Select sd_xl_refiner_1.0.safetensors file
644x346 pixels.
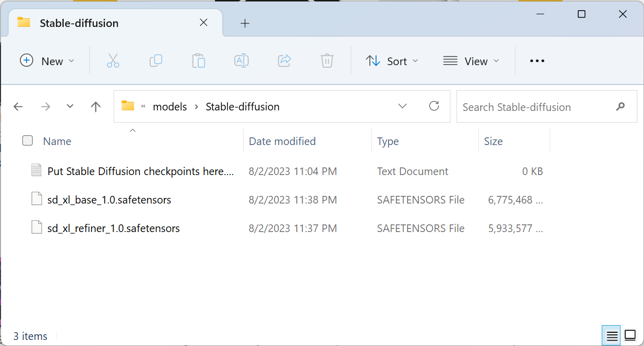(x=114, y=228)
